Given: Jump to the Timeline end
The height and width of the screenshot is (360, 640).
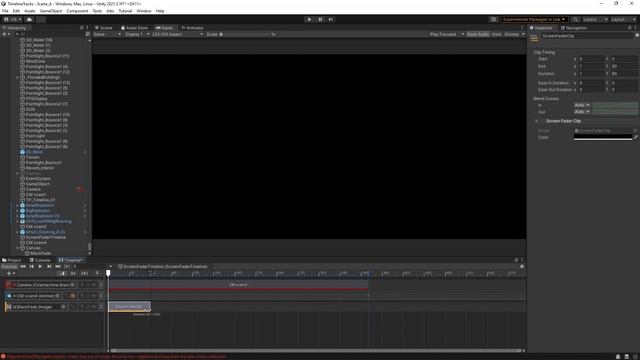Looking at the screenshot, I should pos(58,267).
